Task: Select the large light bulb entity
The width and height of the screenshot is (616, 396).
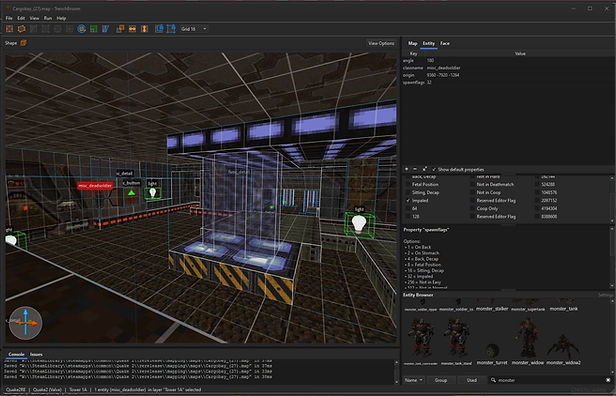Action: (359, 225)
